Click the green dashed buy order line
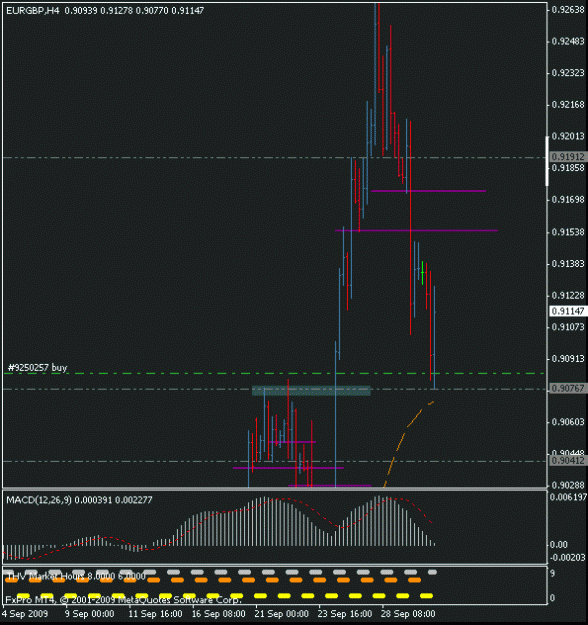This screenshot has width=588, height=625. coord(274,373)
